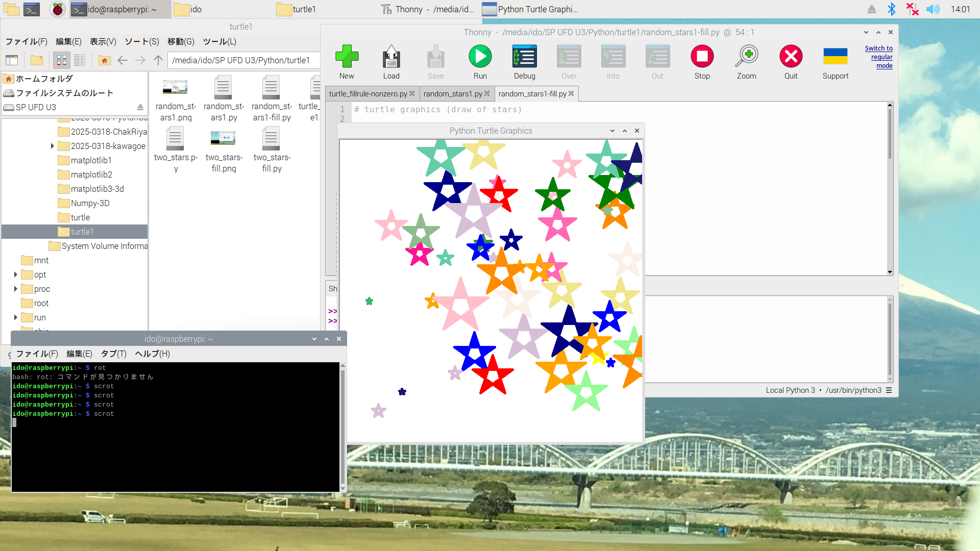Click the forward arrow in file manager
The height and width of the screenshot is (551, 980).
(x=140, y=60)
